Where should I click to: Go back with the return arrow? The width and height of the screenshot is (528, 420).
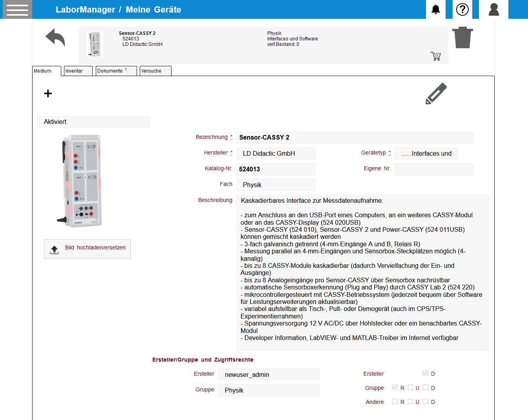click(55, 38)
